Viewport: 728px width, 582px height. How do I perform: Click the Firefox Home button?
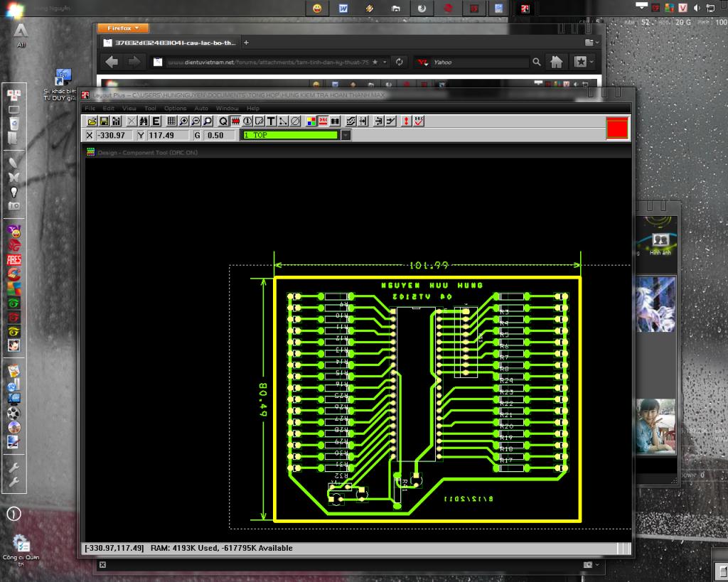coord(557,62)
